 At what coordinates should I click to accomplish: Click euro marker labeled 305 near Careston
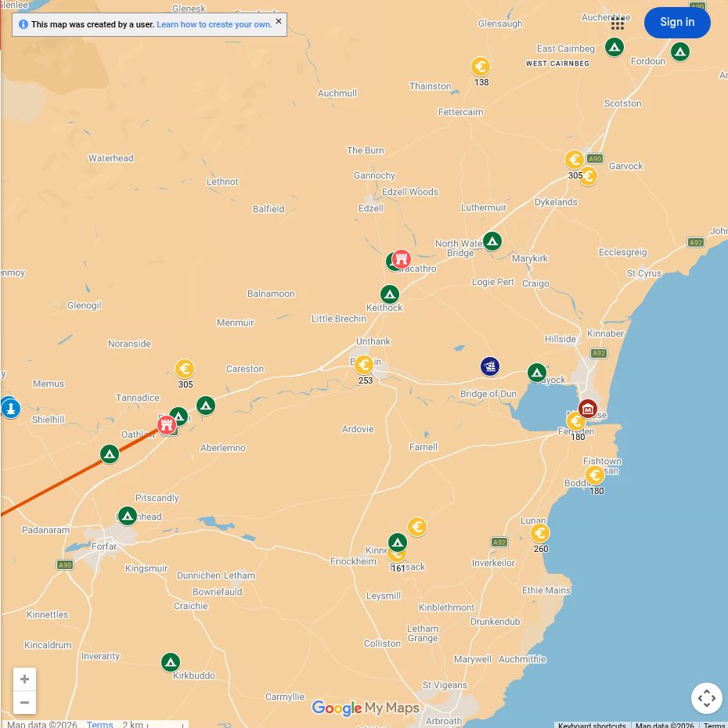(185, 369)
